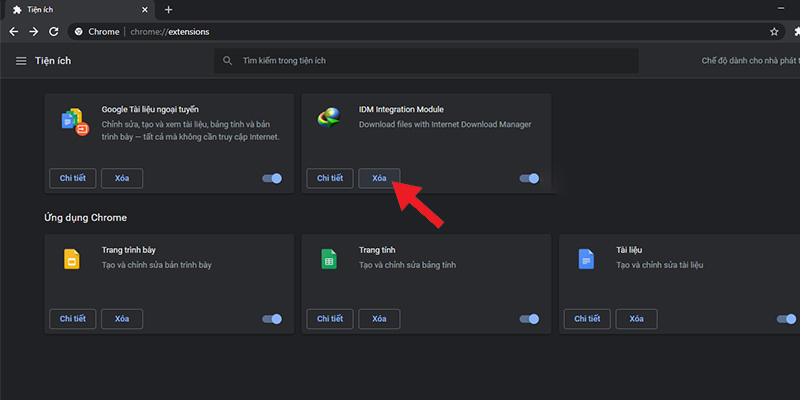Screen dimensions: 800x400
Task: Disable the Tài liệu app toggle
Action: (786, 319)
